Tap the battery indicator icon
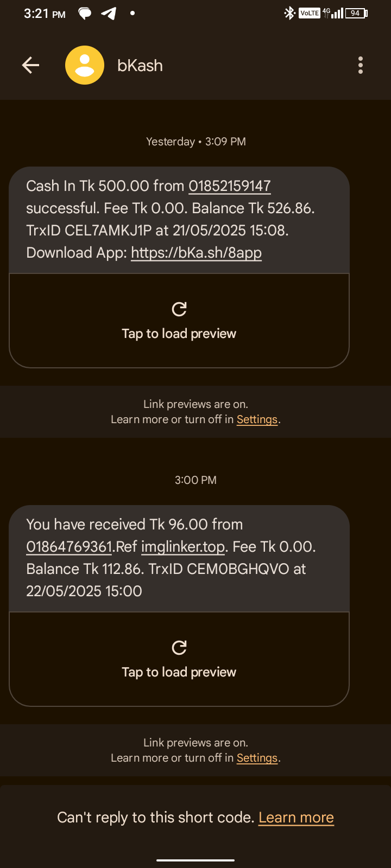Viewport: 391px width, 868px height. pos(356,13)
